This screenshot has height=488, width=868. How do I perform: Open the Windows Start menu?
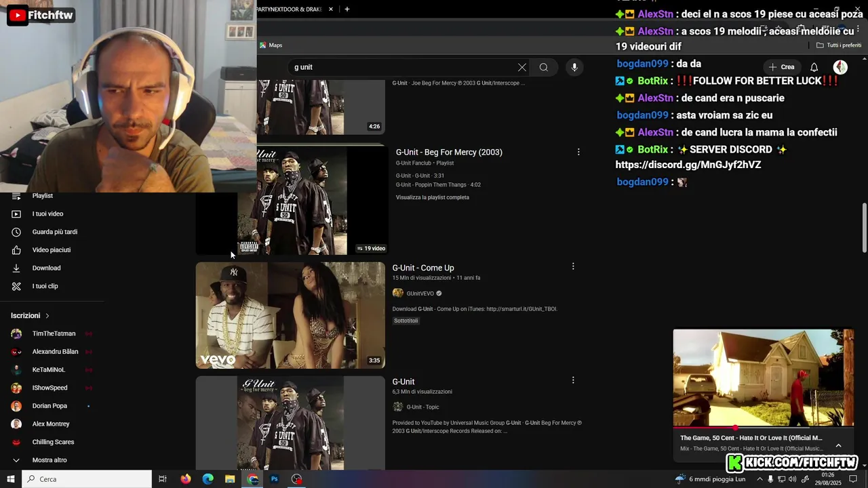point(11,479)
